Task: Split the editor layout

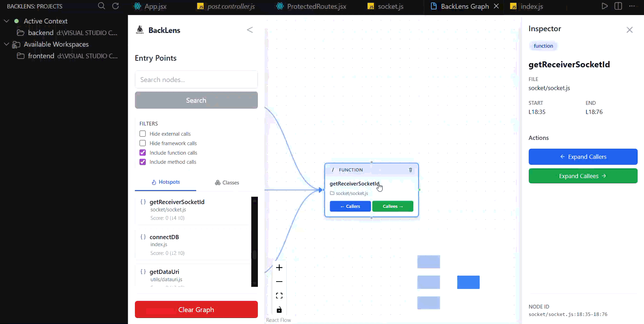Action: click(x=618, y=6)
